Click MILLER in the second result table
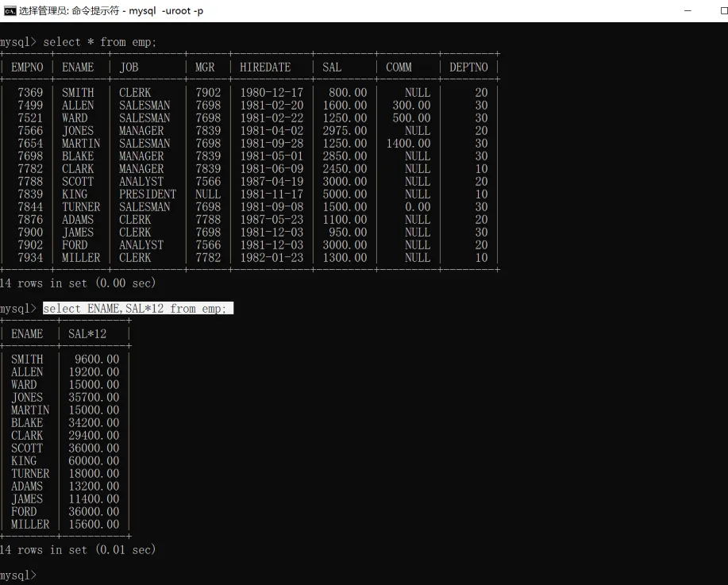 tap(30, 525)
